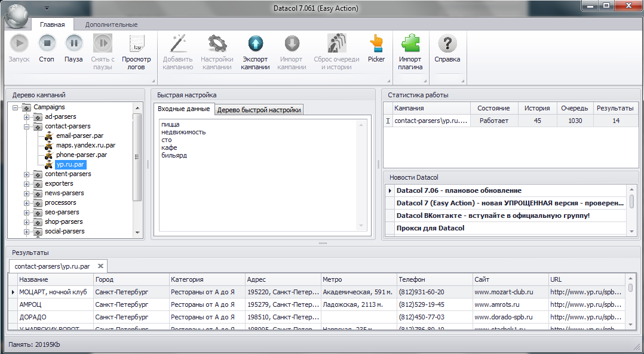Click Экспорт кампании upload arrow icon

(256, 42)
